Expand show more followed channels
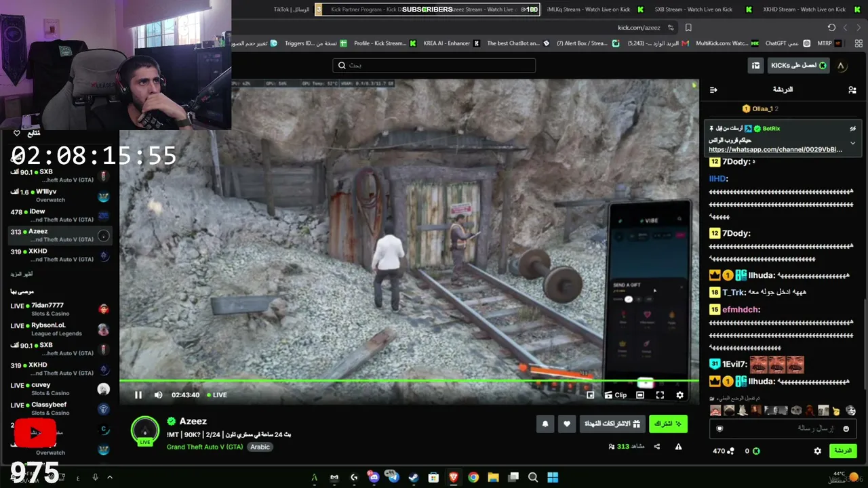The height and width of the screenshot is (488, 868). click(x=22, y=274)
